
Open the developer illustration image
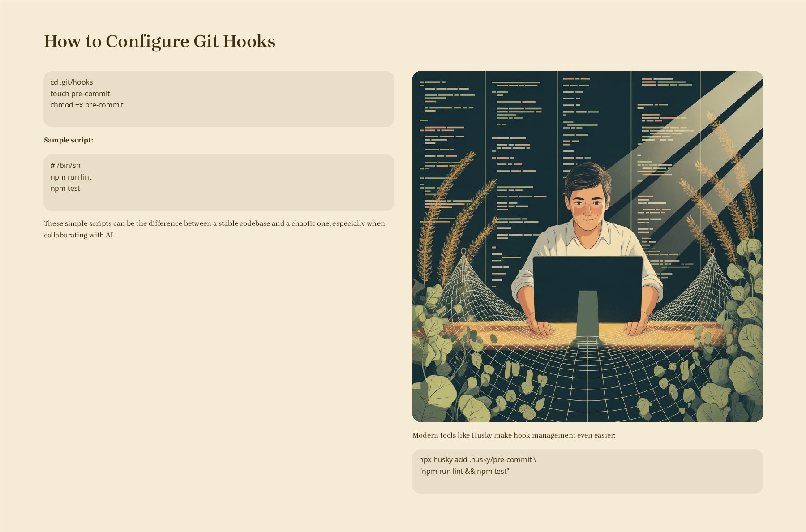(587, 246)
